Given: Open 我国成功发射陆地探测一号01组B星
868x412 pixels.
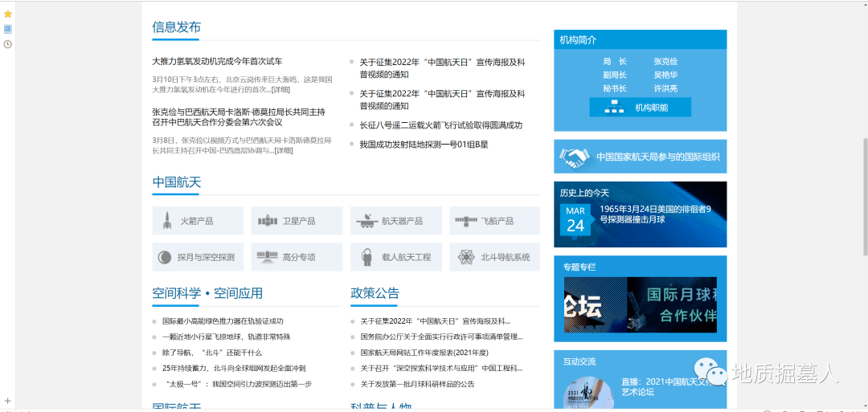Looking at the screenshot, I should 424,145.
